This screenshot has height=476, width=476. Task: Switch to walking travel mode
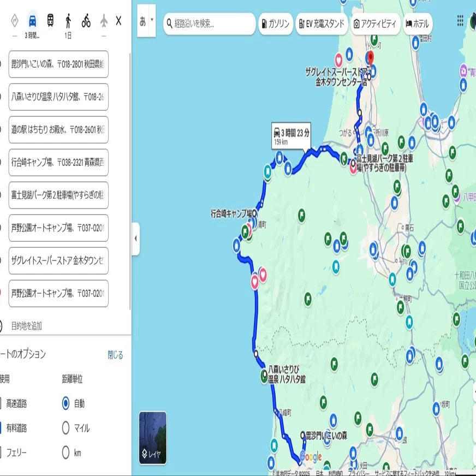point(68,21)
